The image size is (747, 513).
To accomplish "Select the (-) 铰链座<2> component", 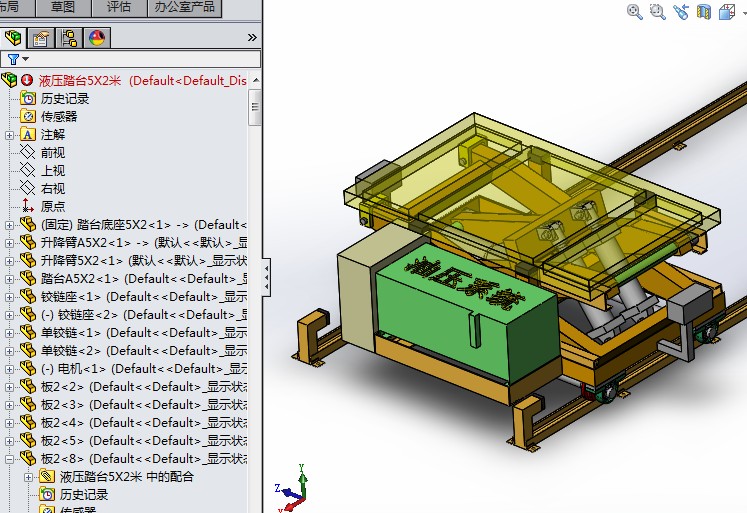I will [144, 315].
